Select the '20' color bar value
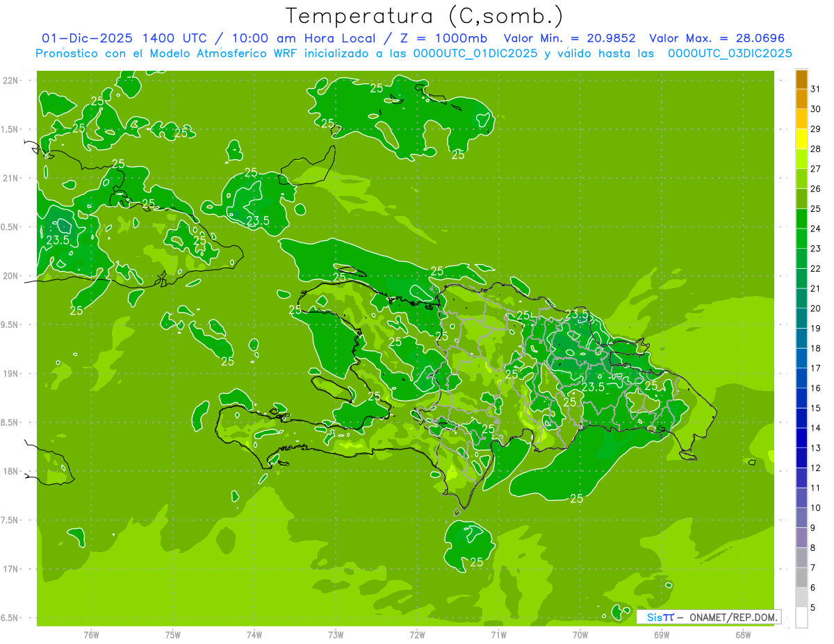Screen dimensions: 834x644 816,308
